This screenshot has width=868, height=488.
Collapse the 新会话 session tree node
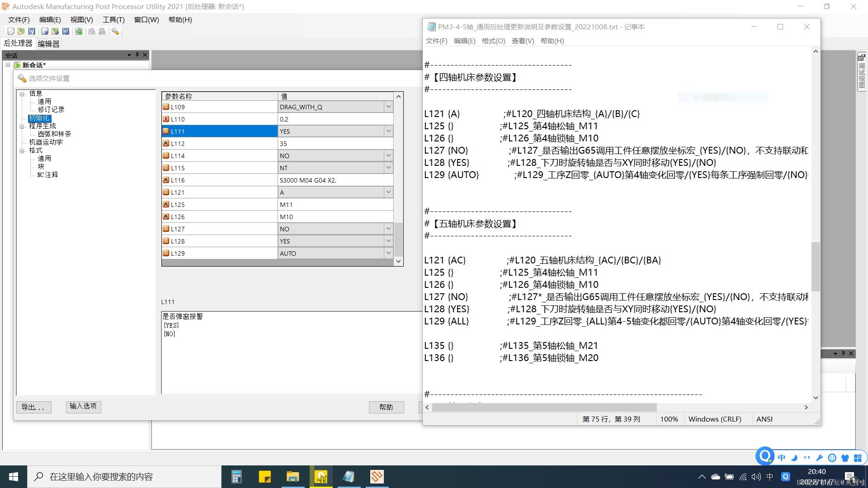point(8,65)
